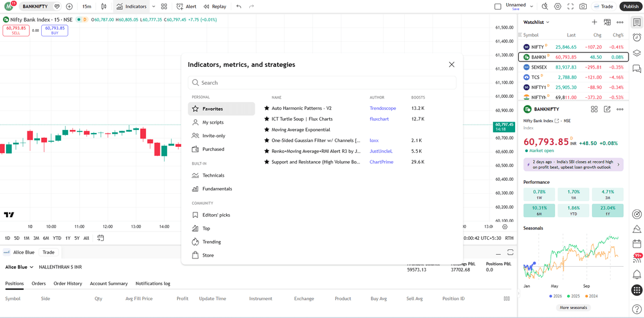Image resolution: width=644 pixels, height=318 pixels.
Task: Expand the Indicators favorites chevron
Action: [x=154, y=7]
